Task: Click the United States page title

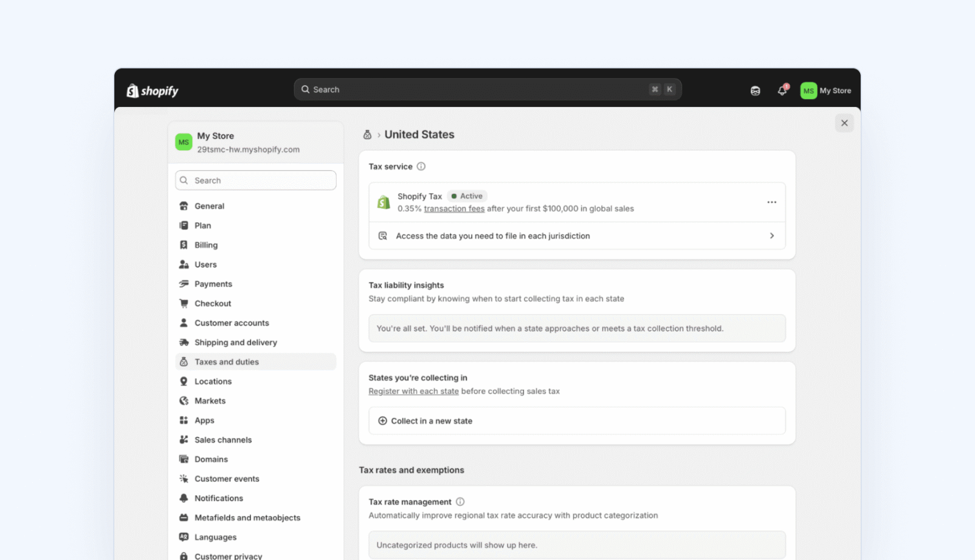Action: point(419,135)
